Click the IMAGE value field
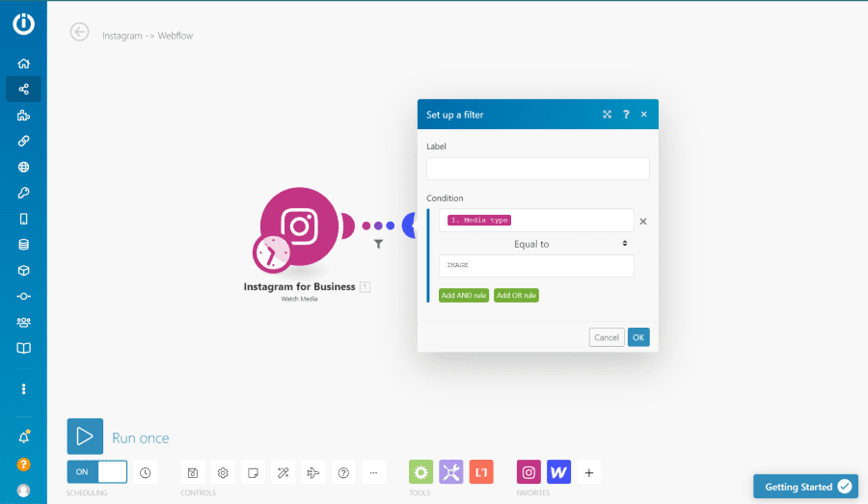The height and width of the screenshot is (504, 868). (536, 266)
